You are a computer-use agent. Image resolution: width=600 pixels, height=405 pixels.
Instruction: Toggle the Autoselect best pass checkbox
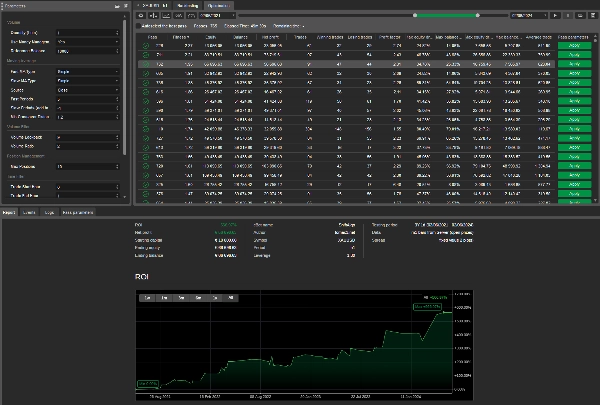(x=140, y=26)
